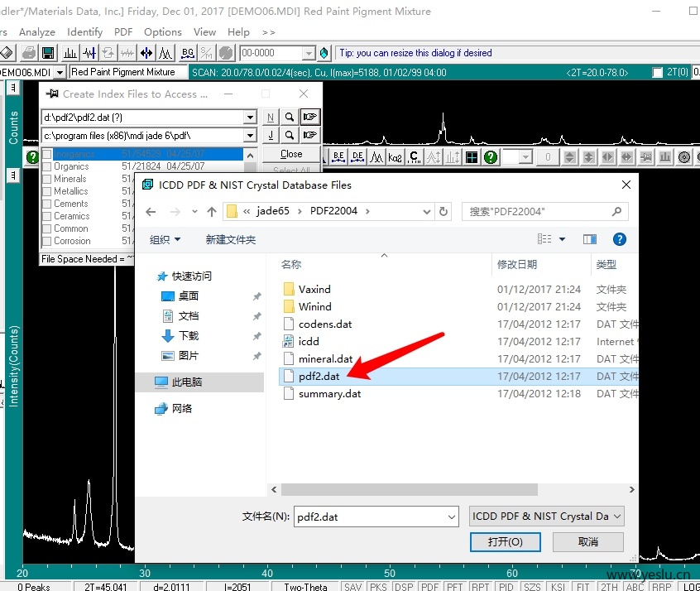700x591 pixels.
Task: Click the refresh icon in file dialog
Action: pos(443,211)
